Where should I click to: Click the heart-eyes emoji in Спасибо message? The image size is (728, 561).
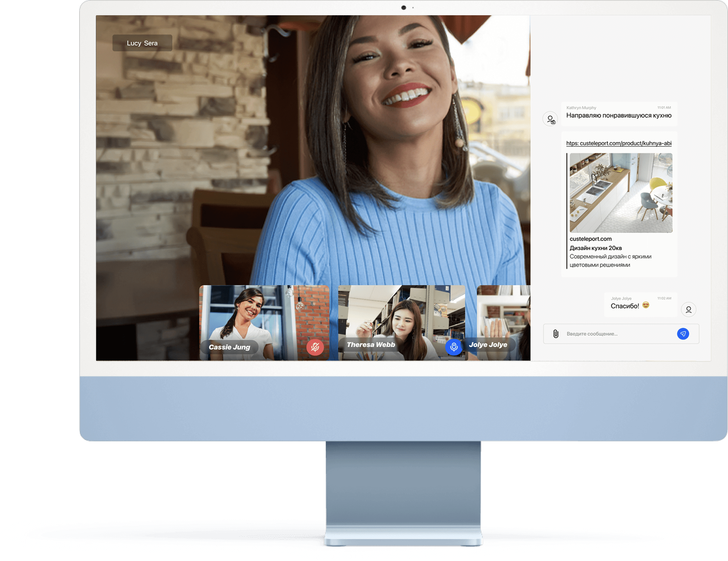(646, 305)
